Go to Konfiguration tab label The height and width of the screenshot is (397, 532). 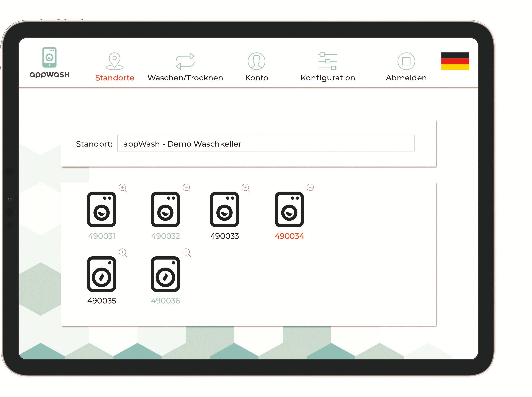(x=328, y=78)
